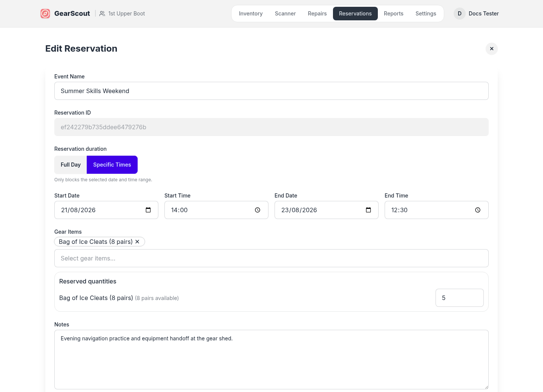The width and height of the screenshot is (543, 392).
Task: Close the Edit Reservation form
Action: tap(492, 49)
